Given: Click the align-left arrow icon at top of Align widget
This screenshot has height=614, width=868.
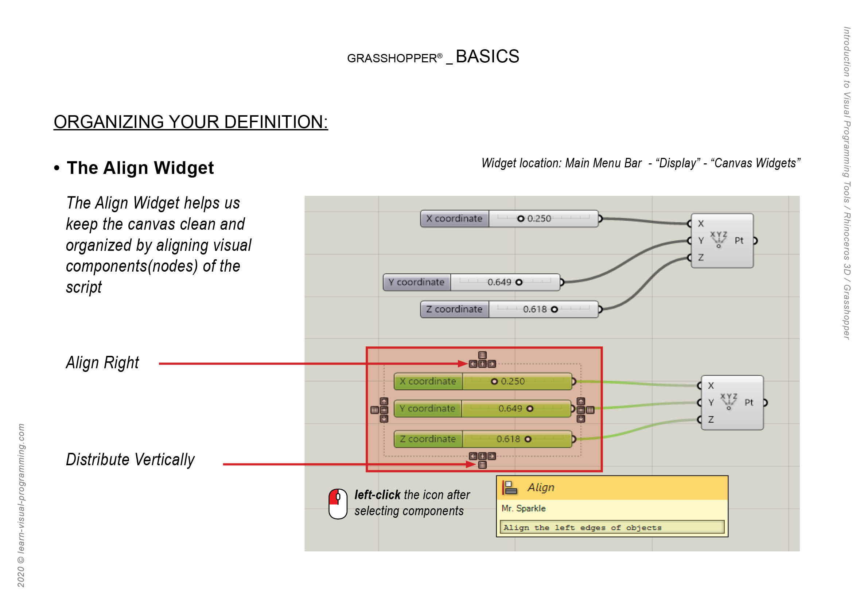Looking at the screenshot, I should 473,364.
